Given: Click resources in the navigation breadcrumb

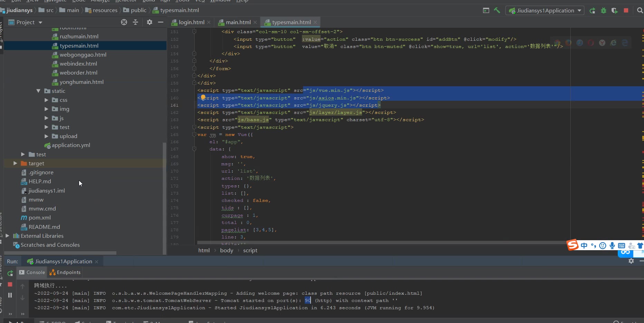Looking at the screenshot, I should click(105, 10).
